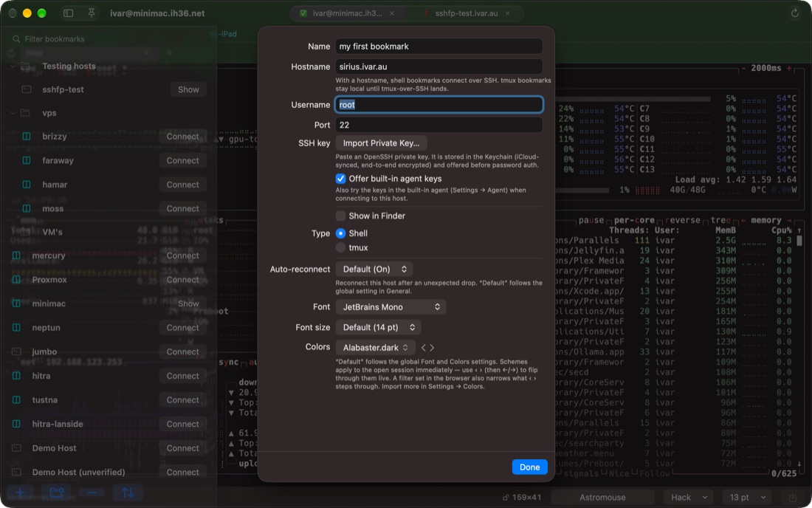Screen dimensions: 812x508
Task: Click the minimac bookmark icon
Action: coord(16,303)
